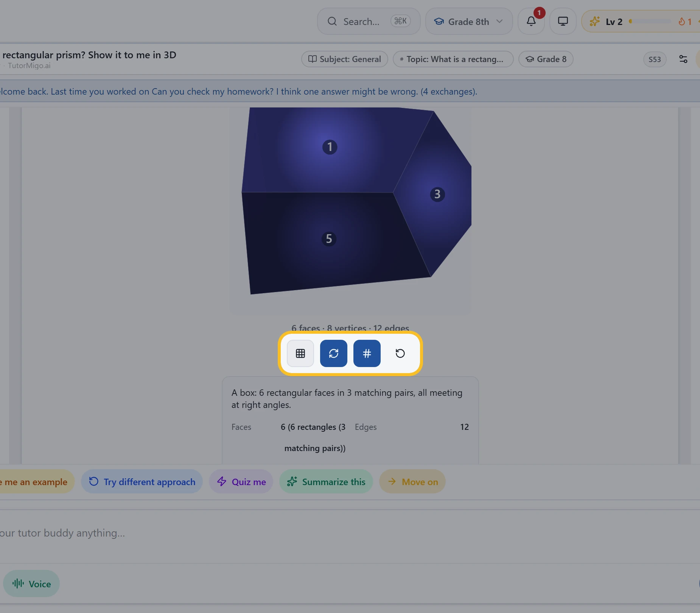Toggle auto-rotate for the 3D prism
Screen dimensions: 700x613
click(x=334, y=353)
